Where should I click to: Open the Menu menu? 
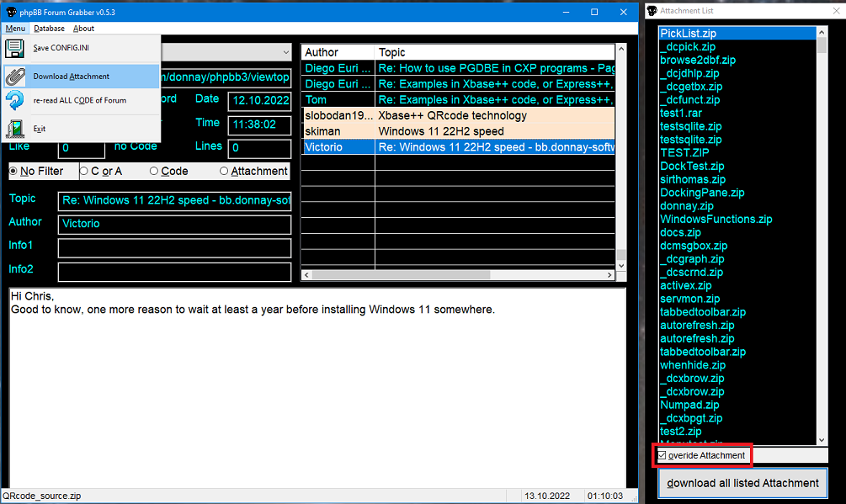click(15, 29)
